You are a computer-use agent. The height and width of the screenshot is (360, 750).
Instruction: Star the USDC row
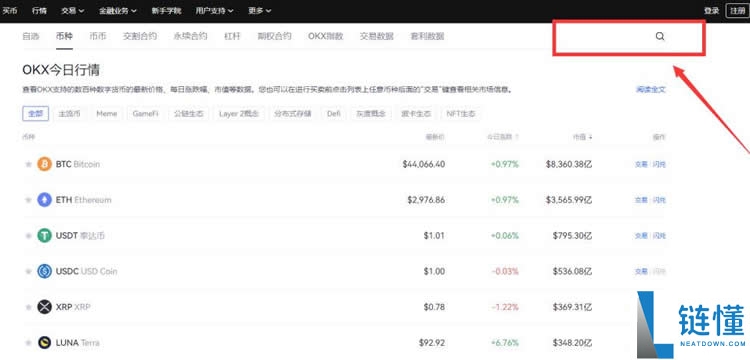28,272
